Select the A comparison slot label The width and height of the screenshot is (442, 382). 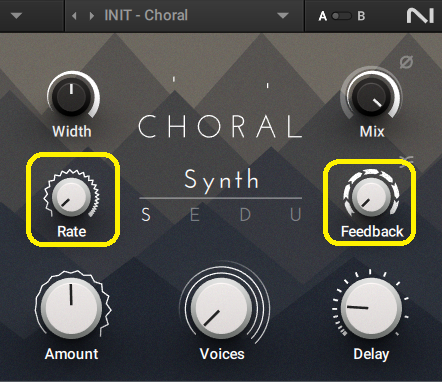[x=322, y=16]
